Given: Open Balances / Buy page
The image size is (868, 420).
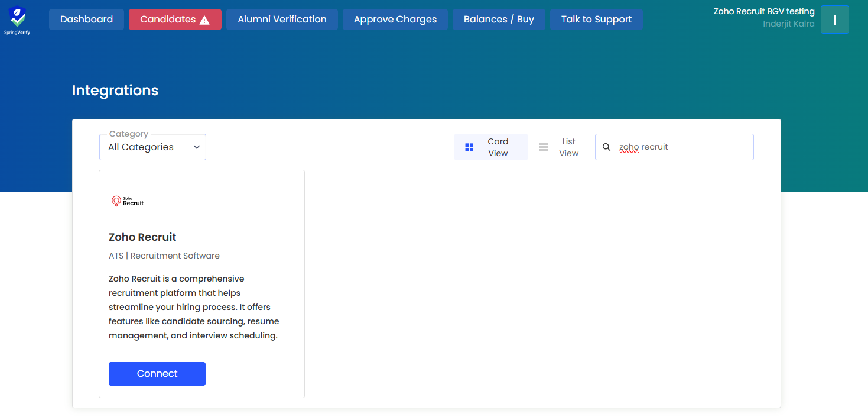Looking at the screenshot, I should click(499, 20).
